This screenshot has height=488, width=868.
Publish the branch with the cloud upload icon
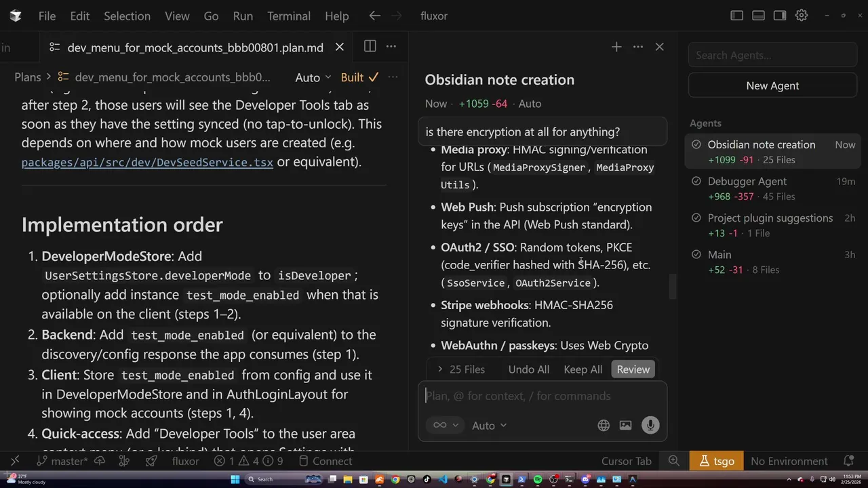pyautogui.click(x=100, y=461)
